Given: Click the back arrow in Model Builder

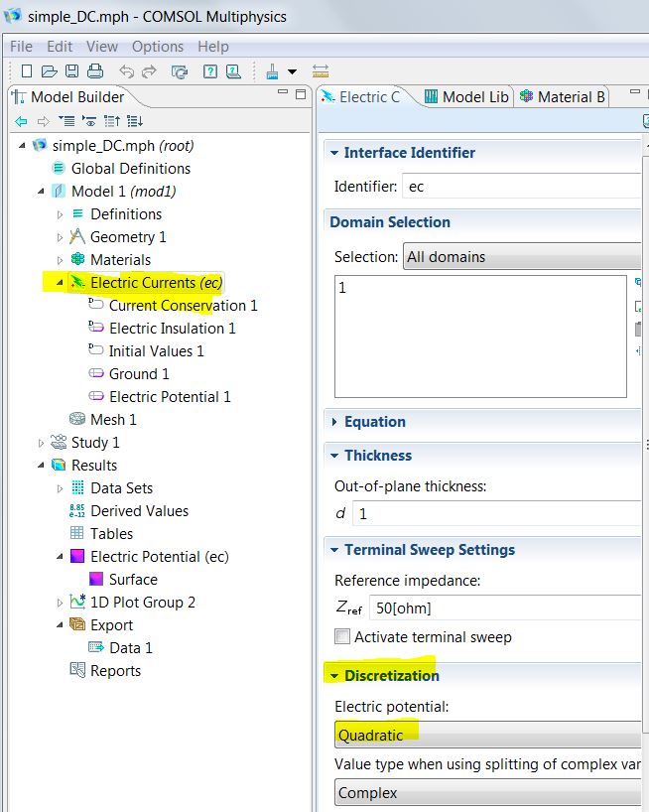Looking at the screenshot, I should click(21, 121).
